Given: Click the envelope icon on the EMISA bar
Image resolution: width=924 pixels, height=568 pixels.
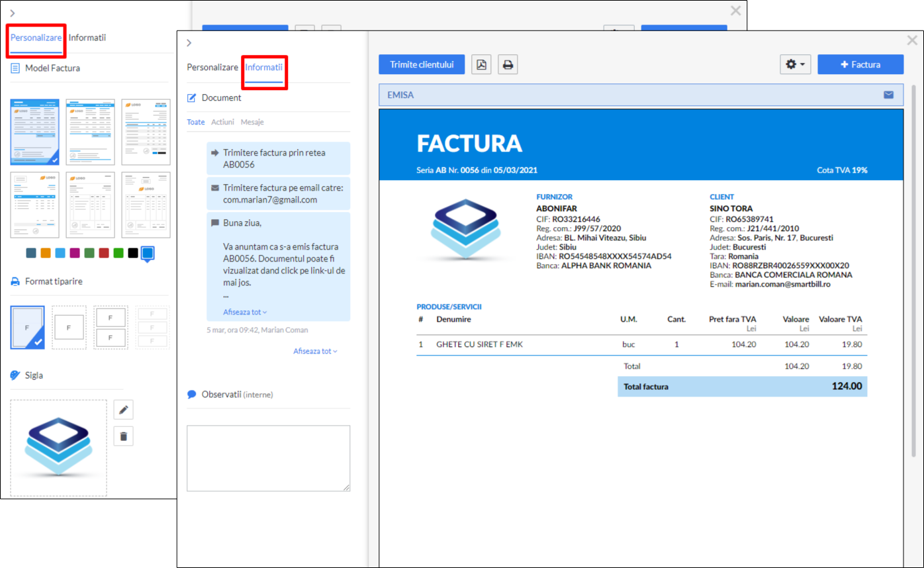Looking at the screenshot, I should pyautogui.click(x=887, y=95).
